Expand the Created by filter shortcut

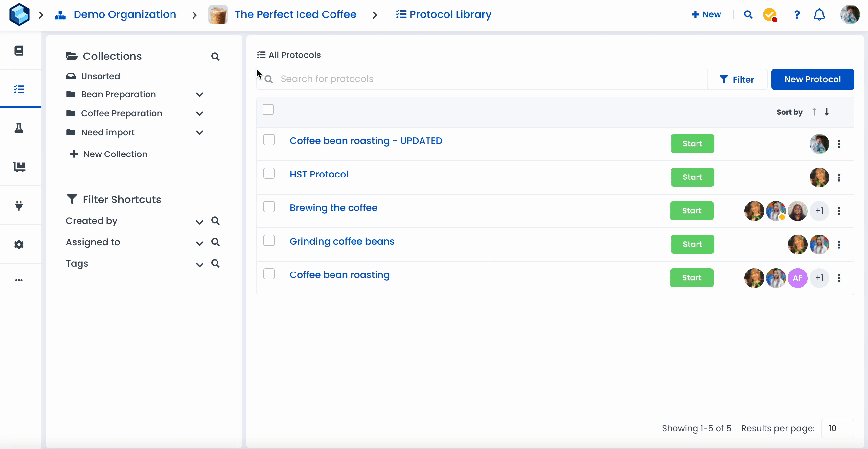pos(199,222)
